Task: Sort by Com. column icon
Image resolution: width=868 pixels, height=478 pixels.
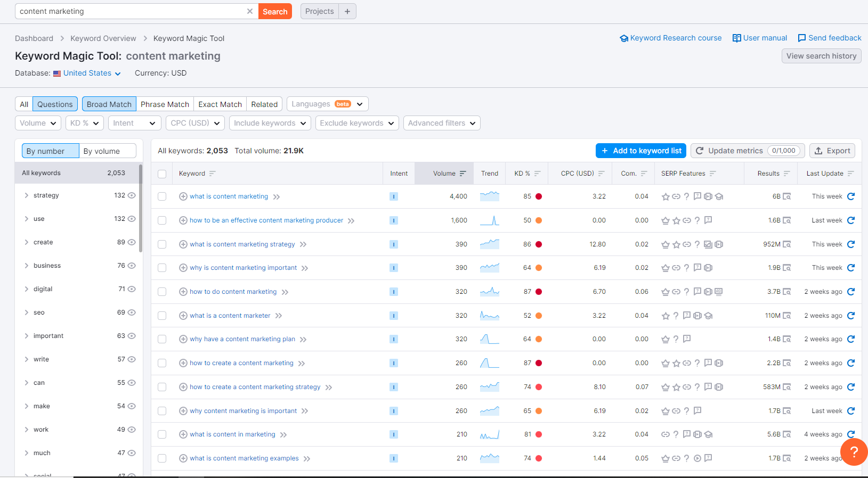Action: (x=644, y=174)
